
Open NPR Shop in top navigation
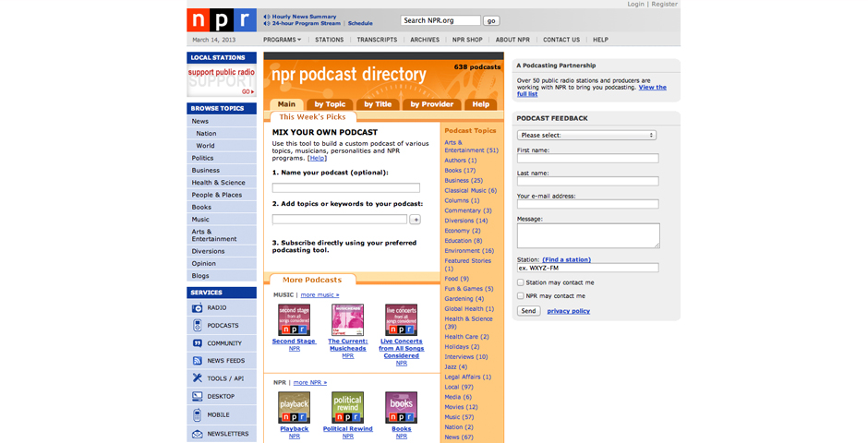click(467, 40)
